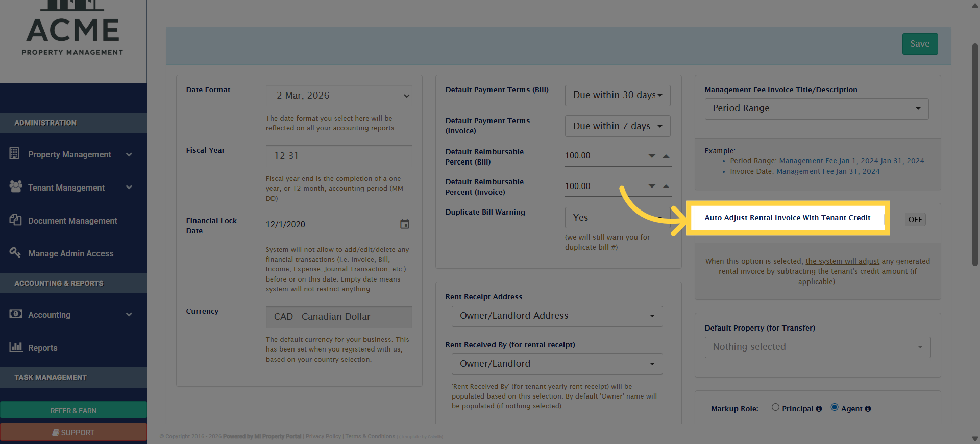Viewport: 980px width, 444px height.
Task: Open the Reports menu item
Action: click(73, 348)
